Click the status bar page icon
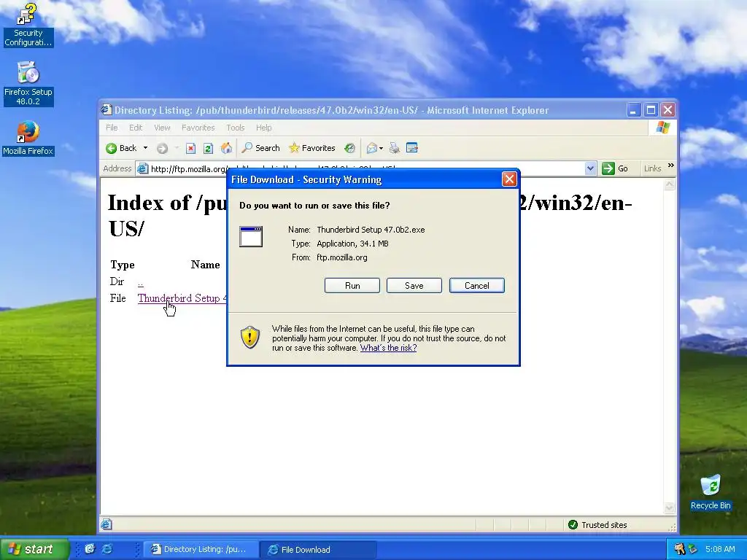The height and width of the screenshot is (560, 747). pos(107,525)
